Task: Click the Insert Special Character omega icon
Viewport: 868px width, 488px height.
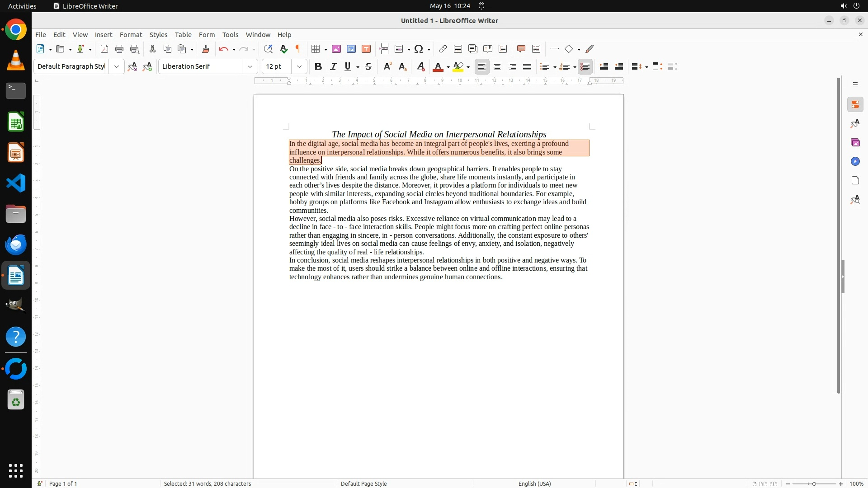Action: [x=419, y=49]
